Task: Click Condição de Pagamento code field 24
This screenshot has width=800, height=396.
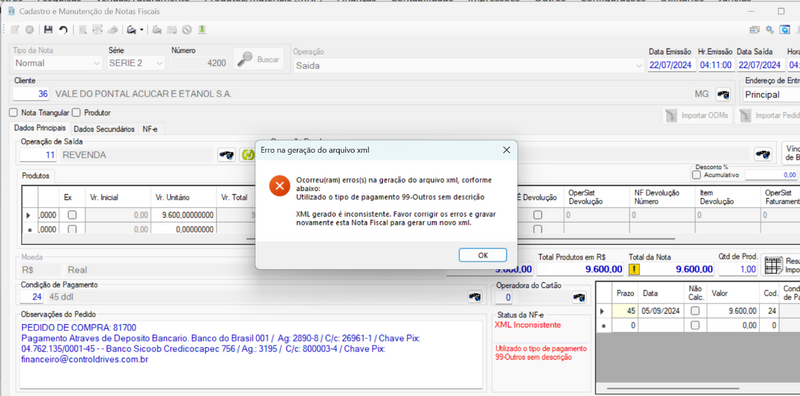Action: tap(33, 297)
